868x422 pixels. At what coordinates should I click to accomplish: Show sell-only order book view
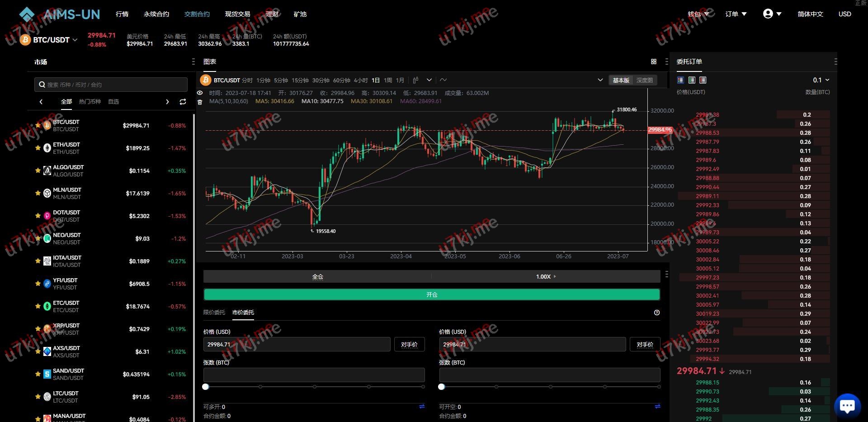703,80
